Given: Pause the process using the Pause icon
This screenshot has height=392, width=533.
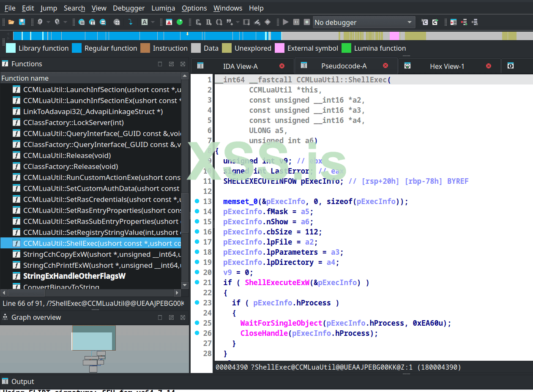Looking at the screenshot, I should 296,22.
